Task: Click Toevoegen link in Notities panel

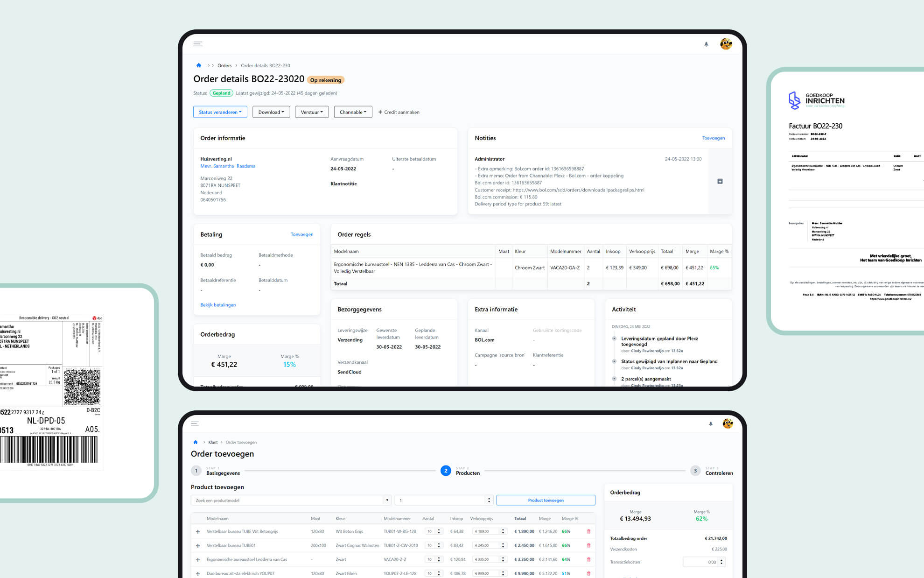Action: pyautogui.click(x=713, y=138)
